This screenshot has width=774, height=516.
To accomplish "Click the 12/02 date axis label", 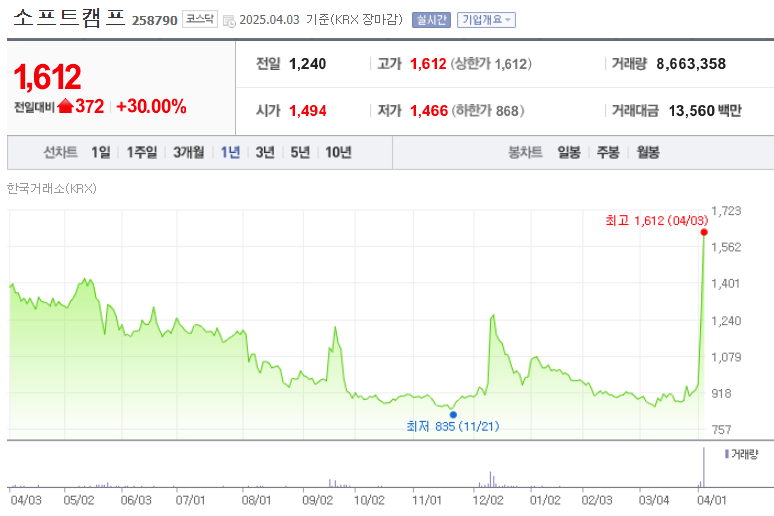I will pyautogui.click(x=488, y=500).
